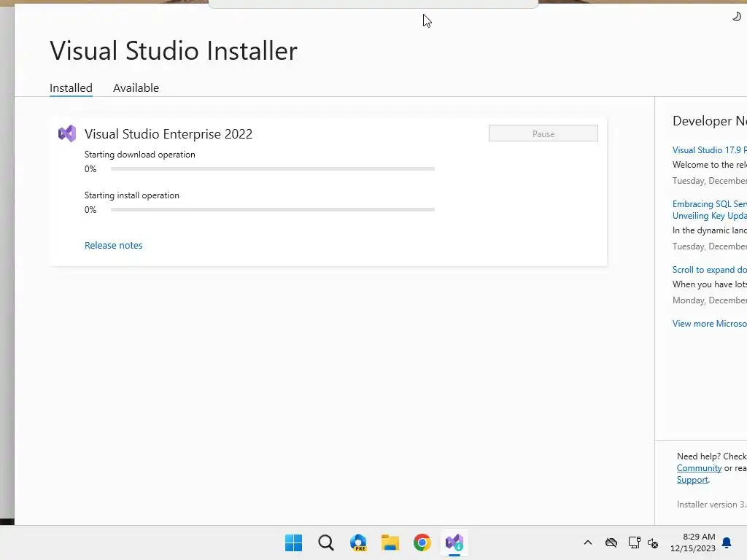Open the clock showing 8:29 AM
This screenshot has height=560, width=747.
[693, 542]
